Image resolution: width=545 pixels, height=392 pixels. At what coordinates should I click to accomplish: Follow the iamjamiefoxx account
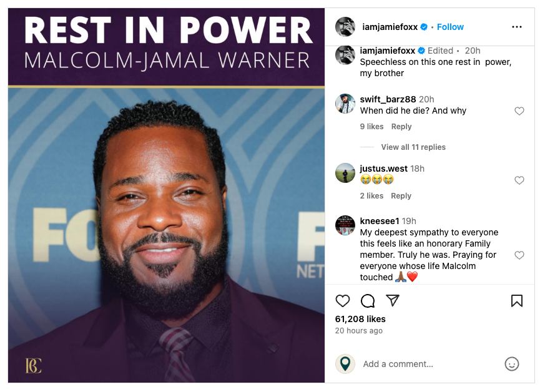(450, 27)
